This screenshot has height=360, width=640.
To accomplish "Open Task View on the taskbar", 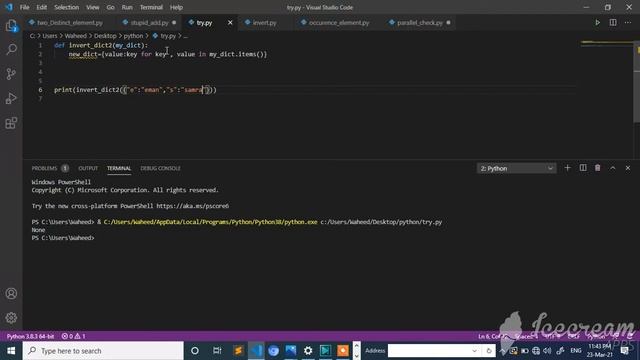I will [217, 351].
